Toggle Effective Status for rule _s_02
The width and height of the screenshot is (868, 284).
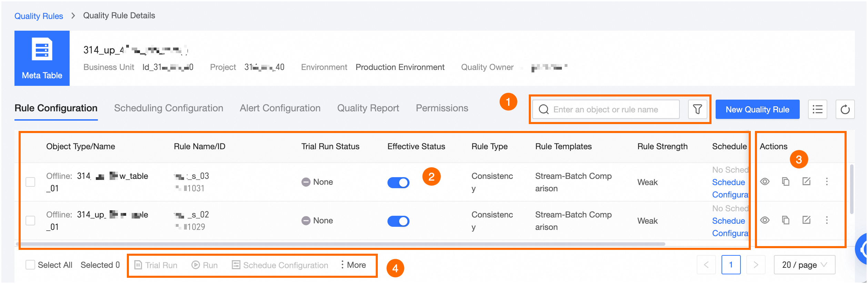[x=398, y=221]
